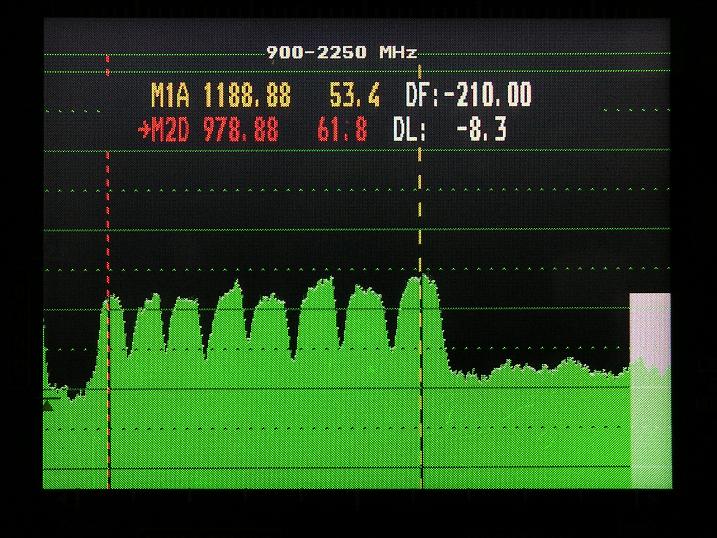This screenshot has width=717, height=538.
Task: Click the 900-2250 MHz span title
Action: 341,52
